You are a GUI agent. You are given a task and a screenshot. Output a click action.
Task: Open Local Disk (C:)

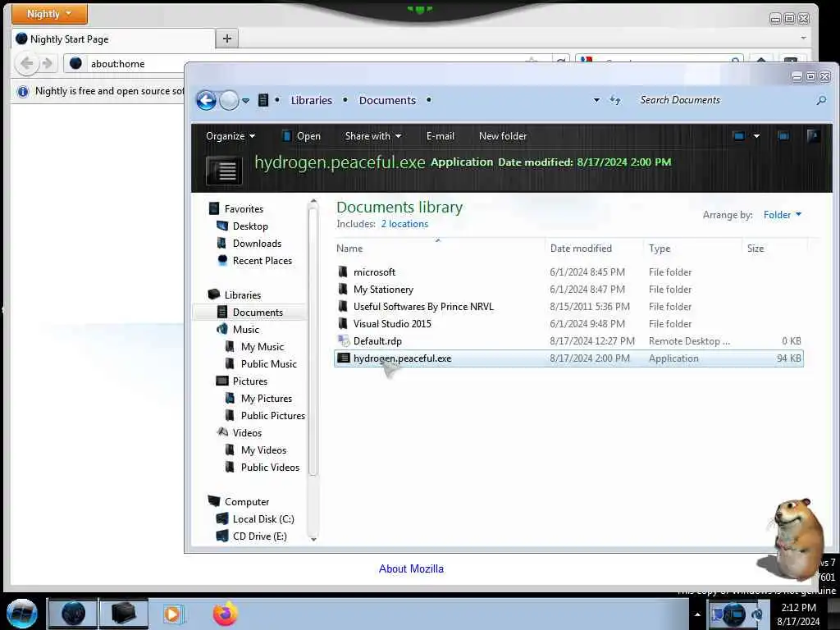coord(263,519)
